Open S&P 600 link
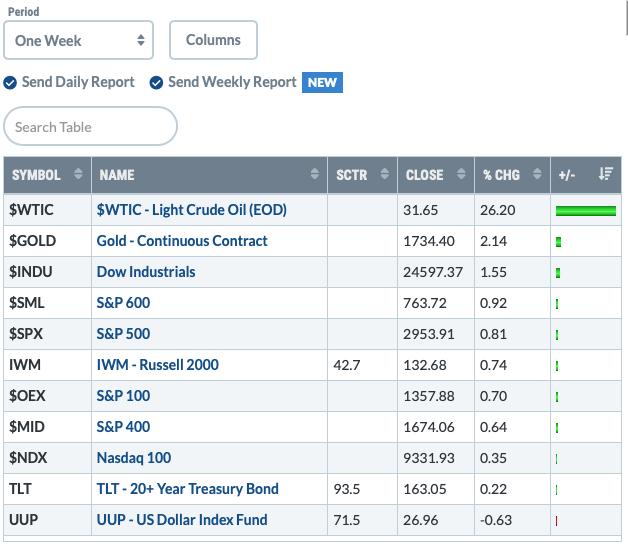The height and width of the screenshot is (546, 628). (x=123, y=303)
